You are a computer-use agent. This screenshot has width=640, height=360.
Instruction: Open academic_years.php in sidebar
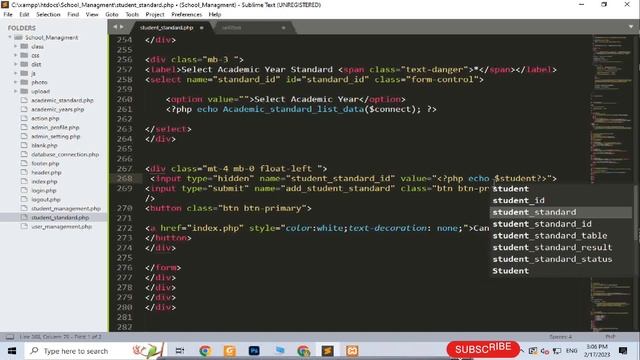(58, 109)
